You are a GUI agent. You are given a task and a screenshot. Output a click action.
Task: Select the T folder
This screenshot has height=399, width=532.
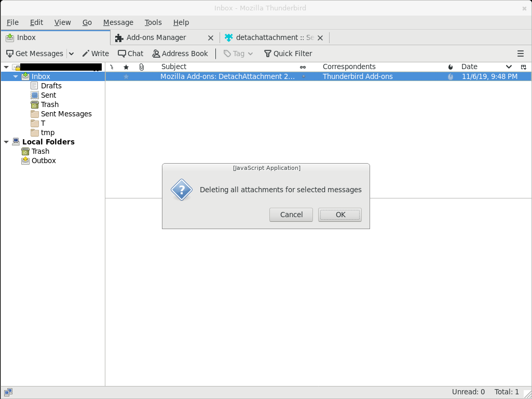point(43,123)
